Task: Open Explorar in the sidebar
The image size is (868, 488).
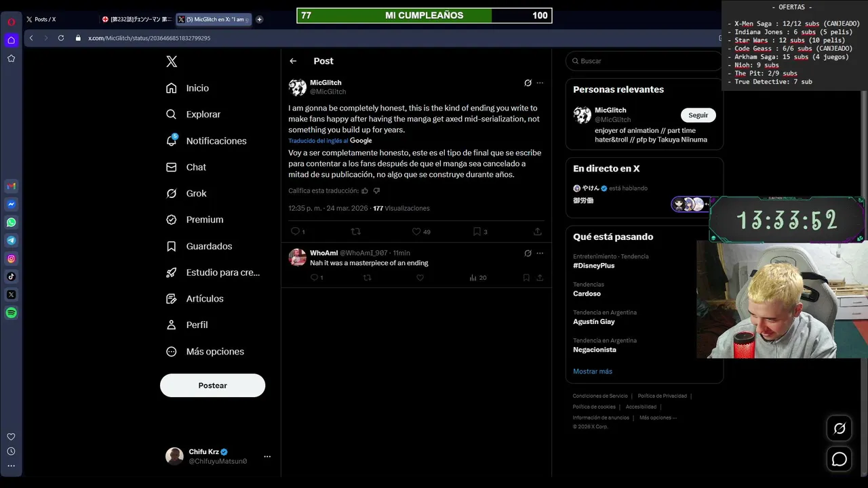Action: (x=194, y=115)
